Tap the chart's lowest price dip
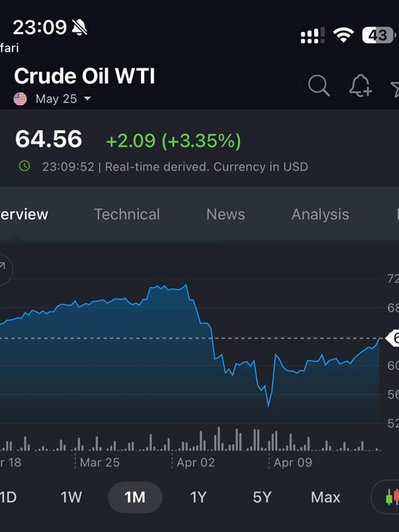This screenshot has width=399, height=532. tap(269, 404)
